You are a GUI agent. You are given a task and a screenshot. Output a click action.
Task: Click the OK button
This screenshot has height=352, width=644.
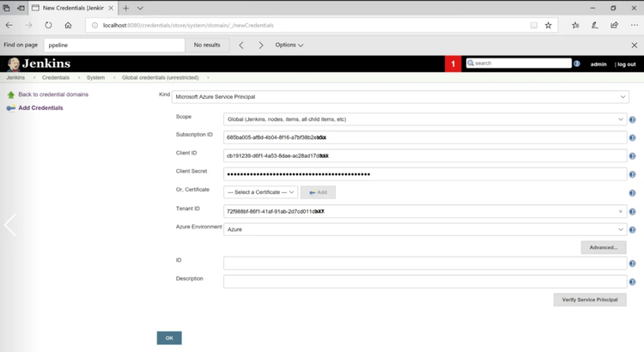[x=169, y=338]
